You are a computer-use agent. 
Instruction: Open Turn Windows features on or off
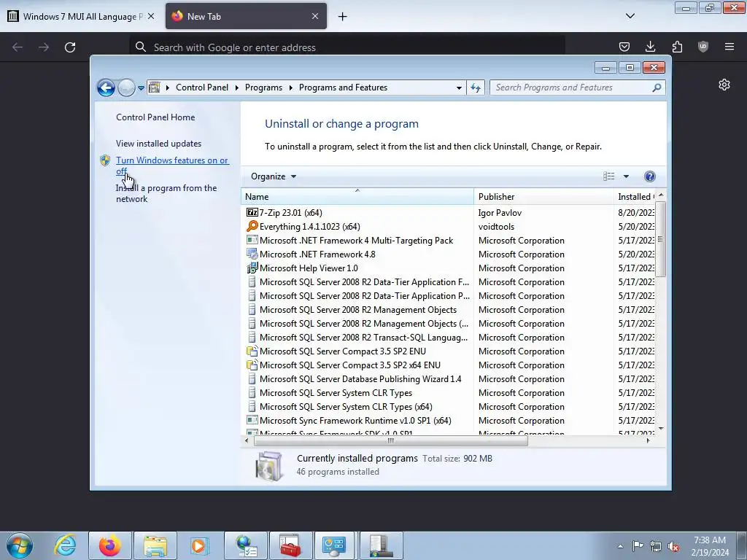tap(172, 166)
